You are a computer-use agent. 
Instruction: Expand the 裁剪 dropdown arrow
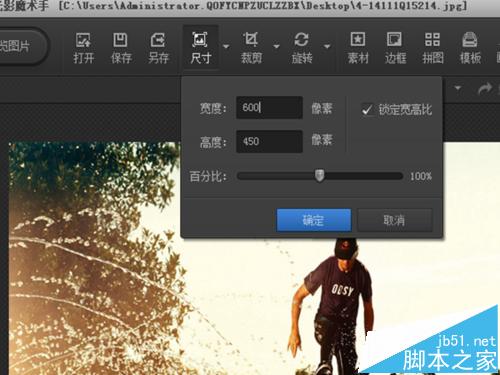[x=276, y=46]
